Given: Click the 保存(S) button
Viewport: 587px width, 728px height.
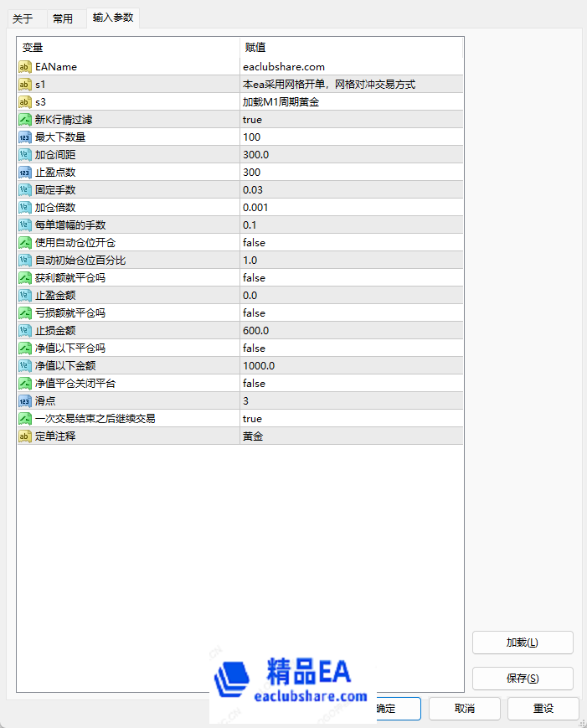Looking at the screenshot, I should (523, 679).
